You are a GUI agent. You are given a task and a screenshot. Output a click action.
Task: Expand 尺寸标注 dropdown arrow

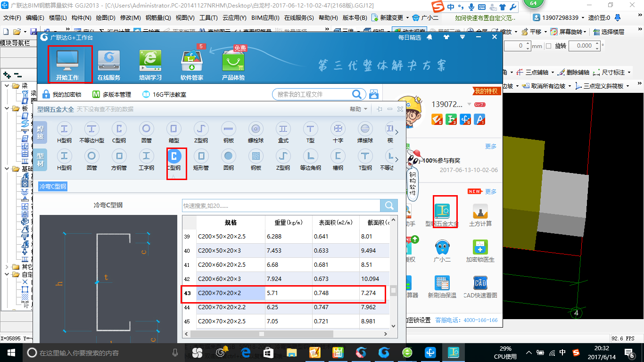coord(629,73)
